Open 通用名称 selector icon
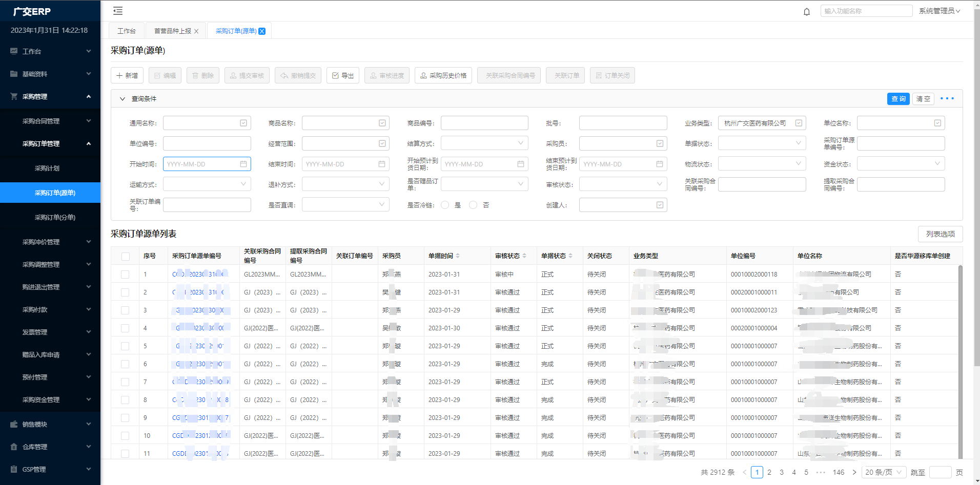 (243, 123)
